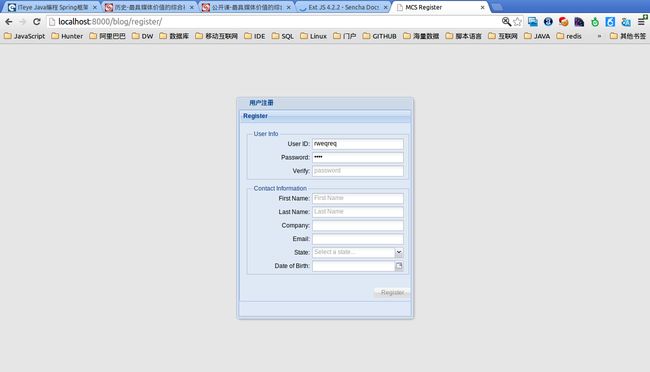This screenshot has height=372, width=650.
Task: Click the User ID input field
Action: point(358,144)
